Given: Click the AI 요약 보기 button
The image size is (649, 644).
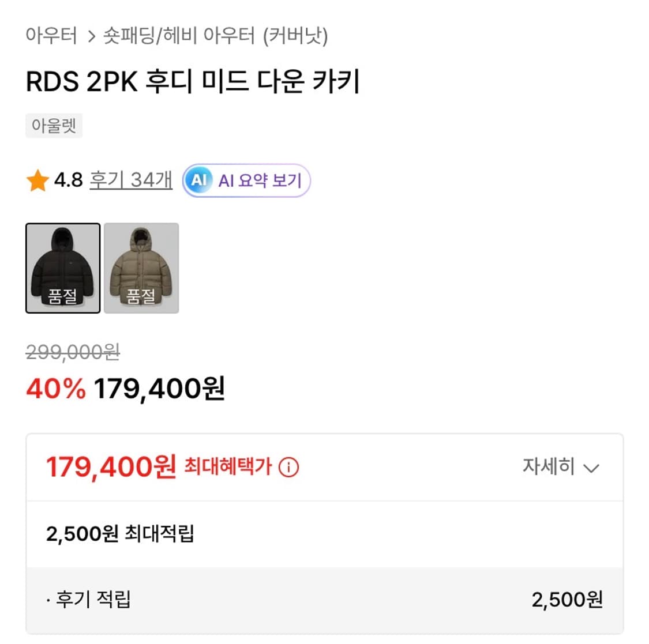Looking at the screenshot, I should tap(245, 180).
